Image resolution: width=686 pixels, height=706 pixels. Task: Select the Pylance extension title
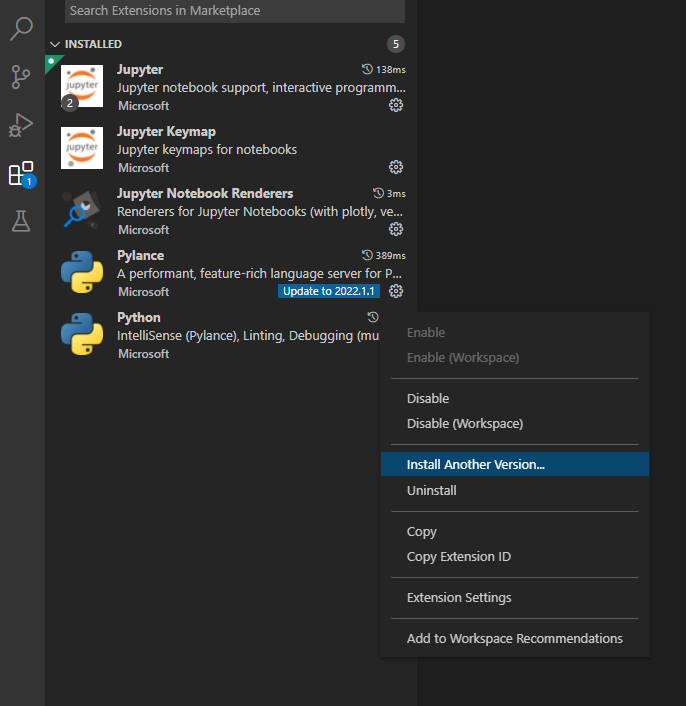[x=140, y=255]
